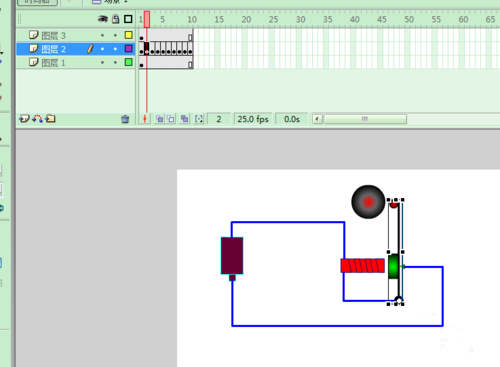Viewport: 500px width, 367px height.
Task: Click frame 35 on the timeline ruler
Action: [327, 20]
